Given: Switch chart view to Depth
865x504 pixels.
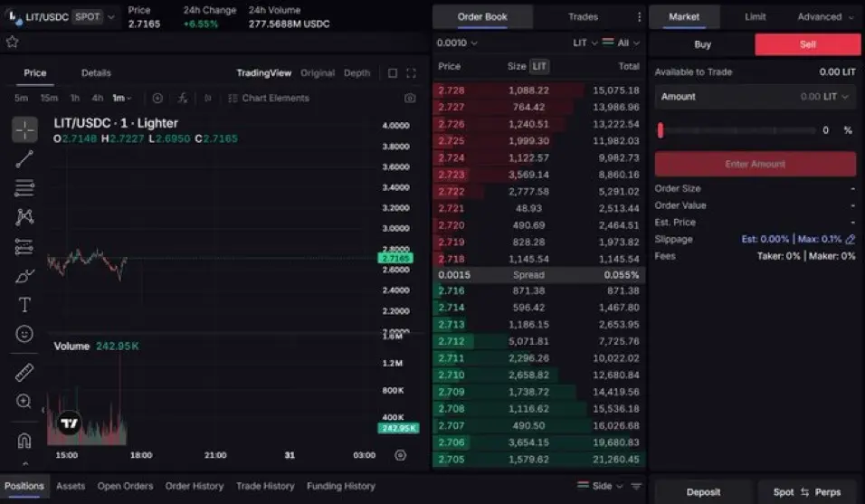Looking at the screenshot, I should pos(356,72).
